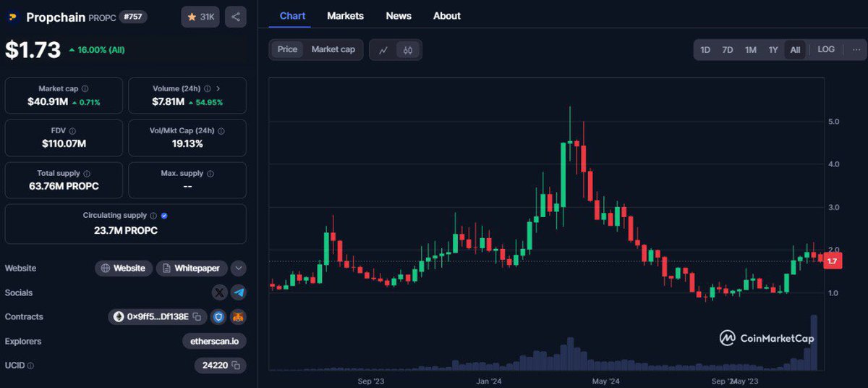Screen dimensions: 868x388
Task: Open the X (Twitter) social link
Action: click(220, 292)
